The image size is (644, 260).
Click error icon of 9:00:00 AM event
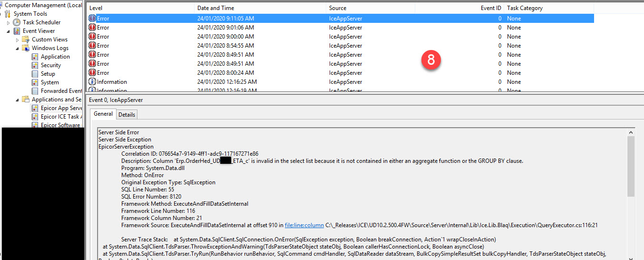92,37
